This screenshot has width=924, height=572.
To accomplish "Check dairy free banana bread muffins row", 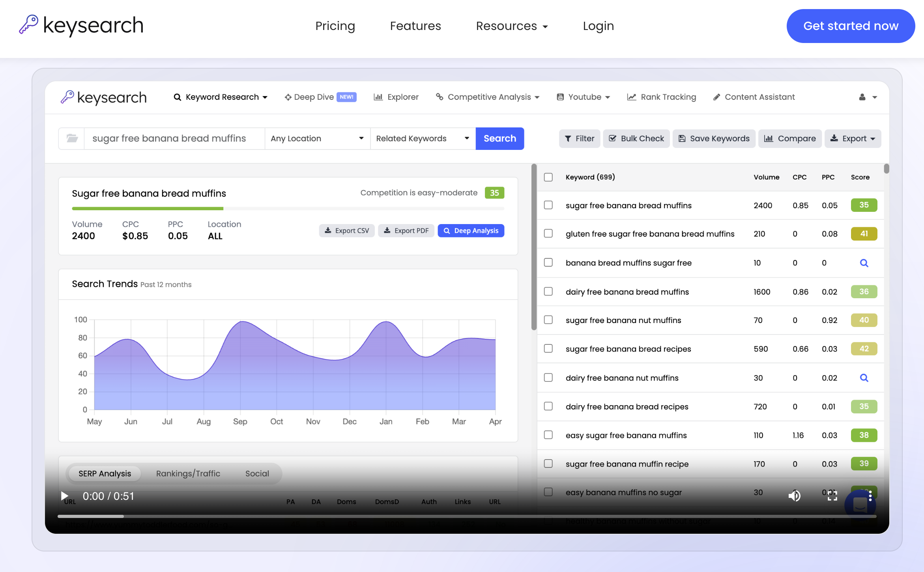I will pyautogui.click(x=548, y=292).
